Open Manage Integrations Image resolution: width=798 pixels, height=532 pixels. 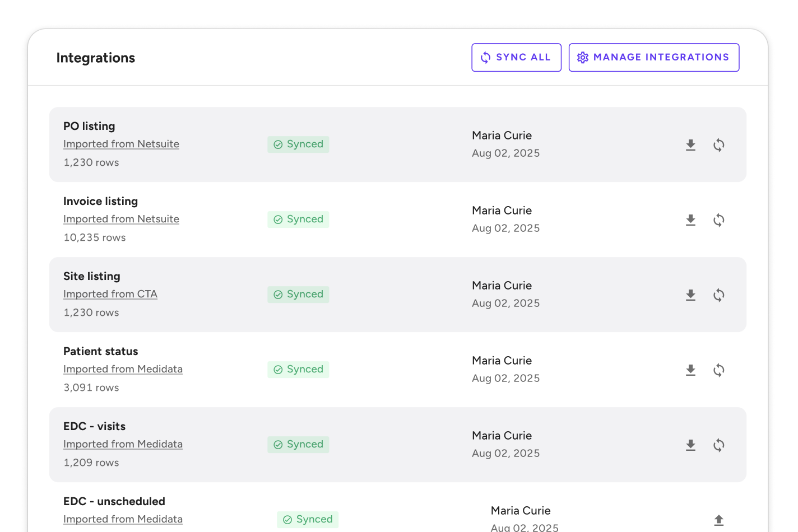(653, 58)
